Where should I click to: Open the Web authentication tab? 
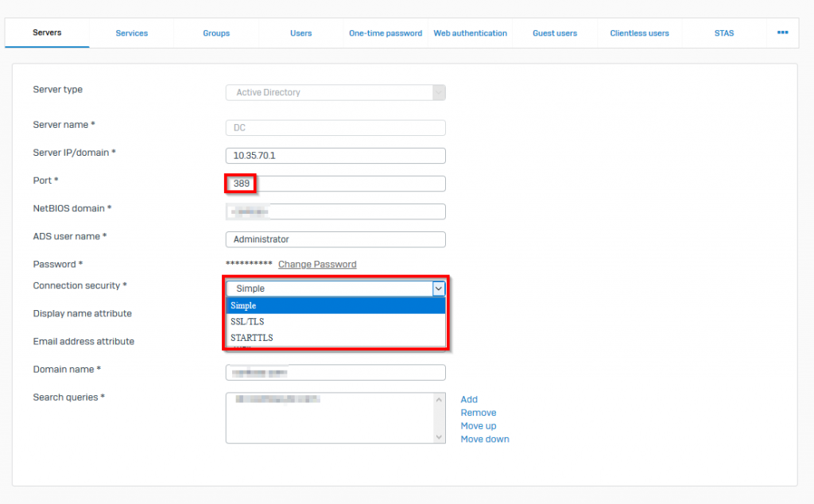coord(470,33)
